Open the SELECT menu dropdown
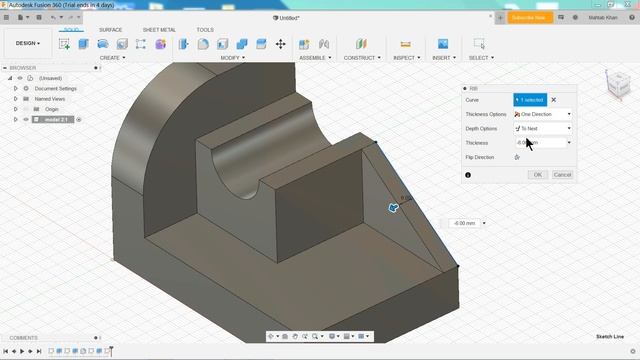The image size is (640, 360). [x=481, y=58]
